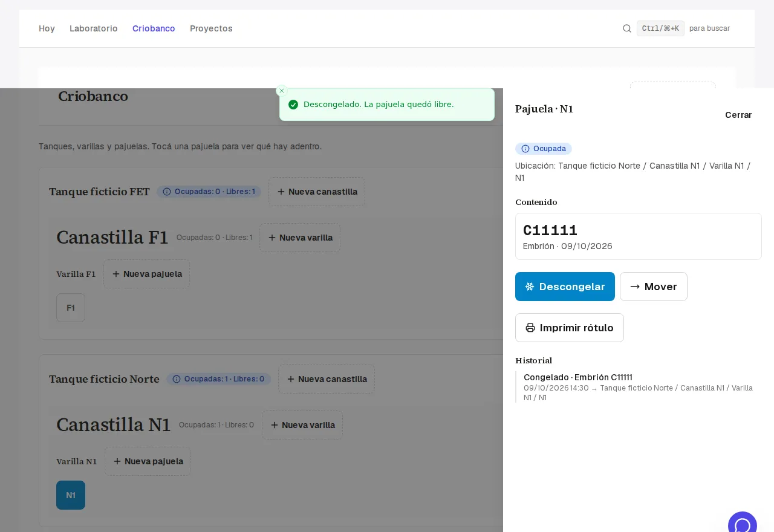This screenshot has width=774, height=532.
Task: Click the info icon in Tanque ficticio FET badge
Action: click(x=167, y=192)
